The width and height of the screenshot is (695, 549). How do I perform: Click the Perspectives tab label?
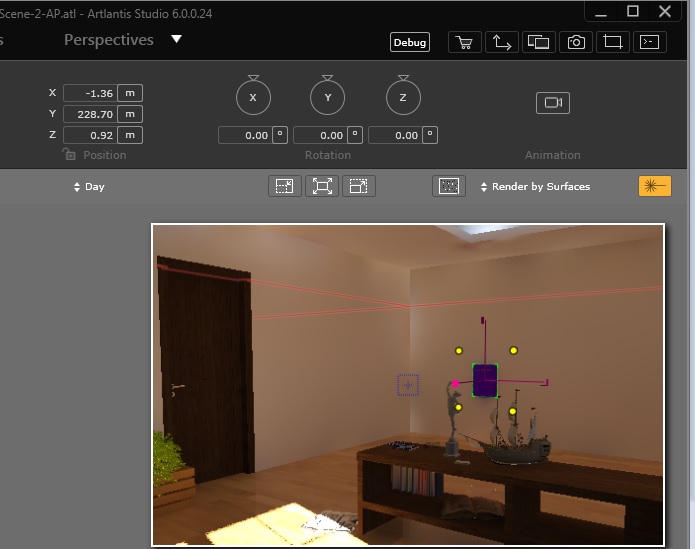coord(109,39)
